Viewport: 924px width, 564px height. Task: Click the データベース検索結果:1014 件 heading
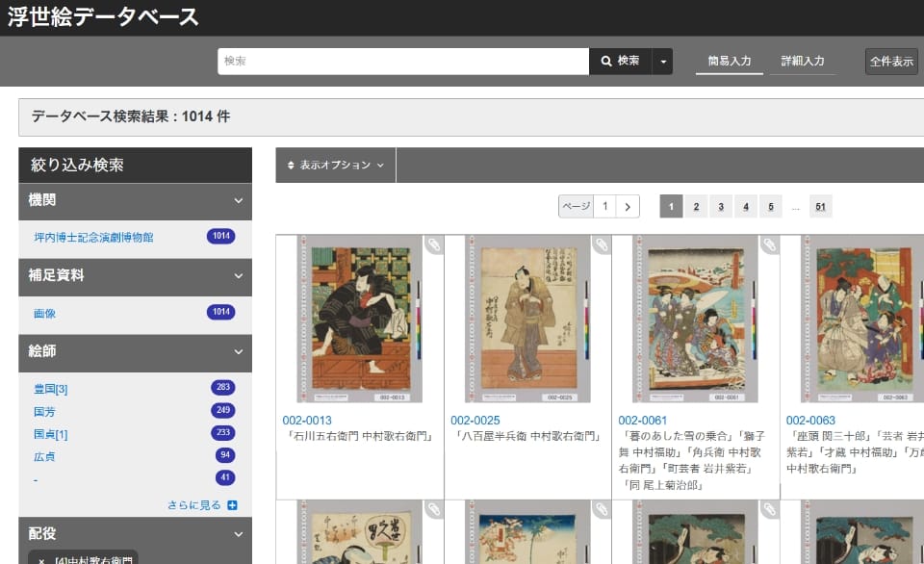[x=131, y=116]
